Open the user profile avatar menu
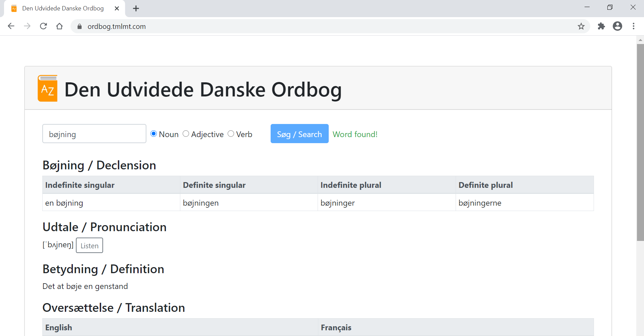This screenshot has height=336, width=644. [617, 26]
